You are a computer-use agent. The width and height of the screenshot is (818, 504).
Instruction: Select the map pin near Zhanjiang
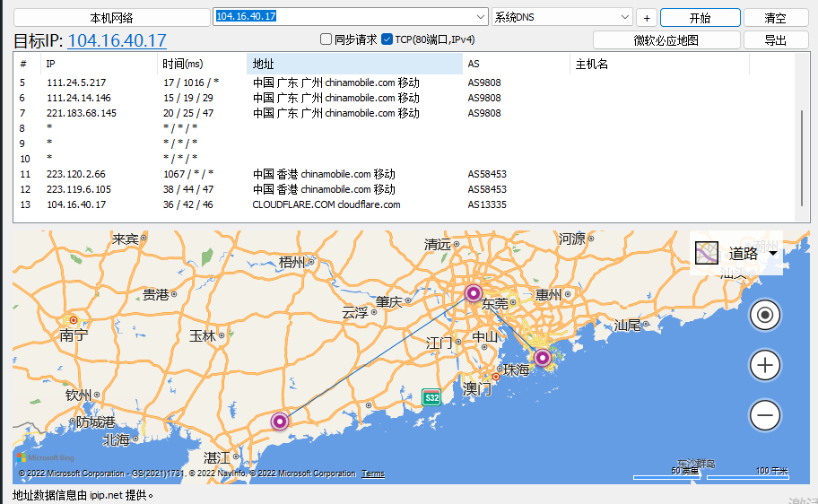[280, 421]
